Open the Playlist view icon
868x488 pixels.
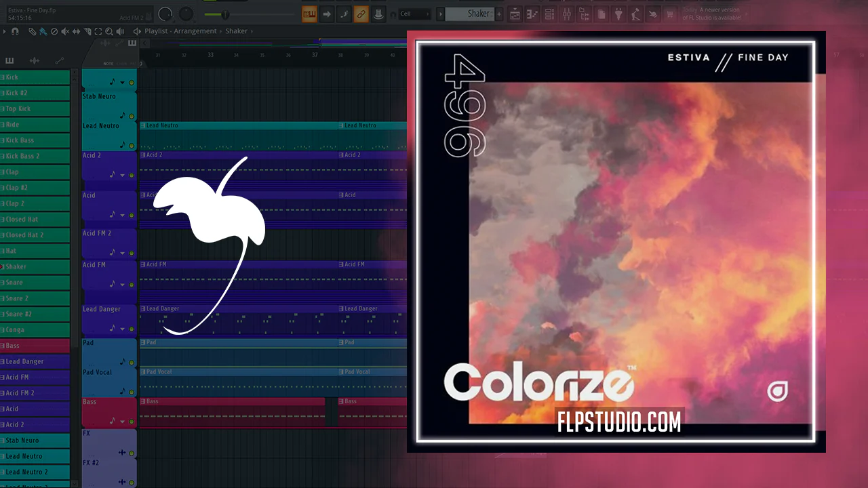(515, 14)
